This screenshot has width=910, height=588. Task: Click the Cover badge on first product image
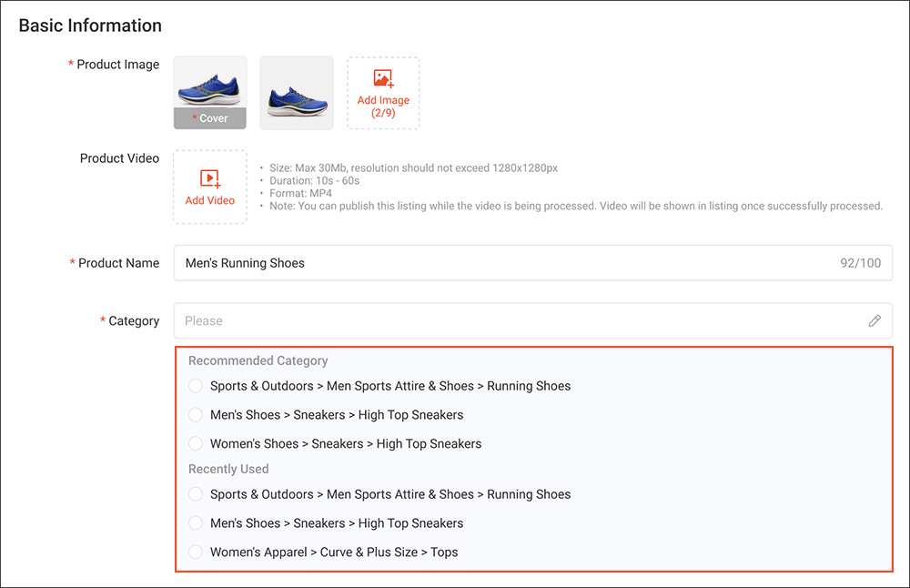point(209,117)
